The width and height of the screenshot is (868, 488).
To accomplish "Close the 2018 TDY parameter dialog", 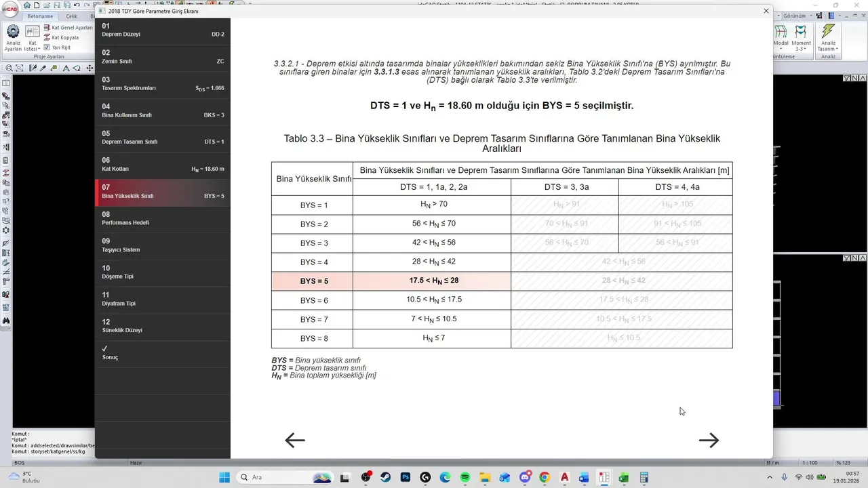I will pyautogui.click(x=766, y=11).
